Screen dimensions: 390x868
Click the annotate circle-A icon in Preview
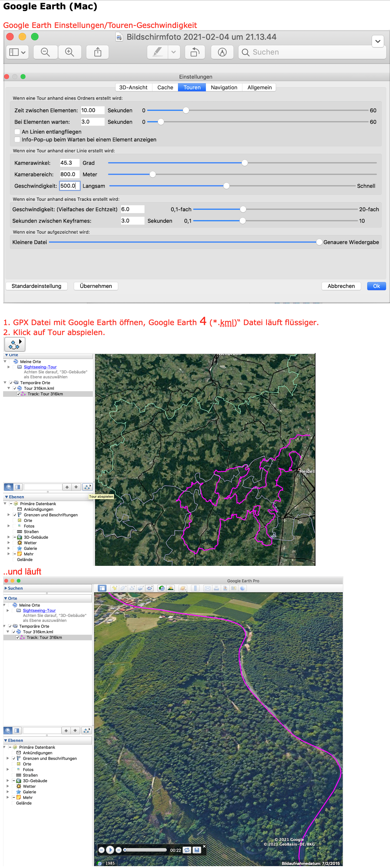pos(222,52)
